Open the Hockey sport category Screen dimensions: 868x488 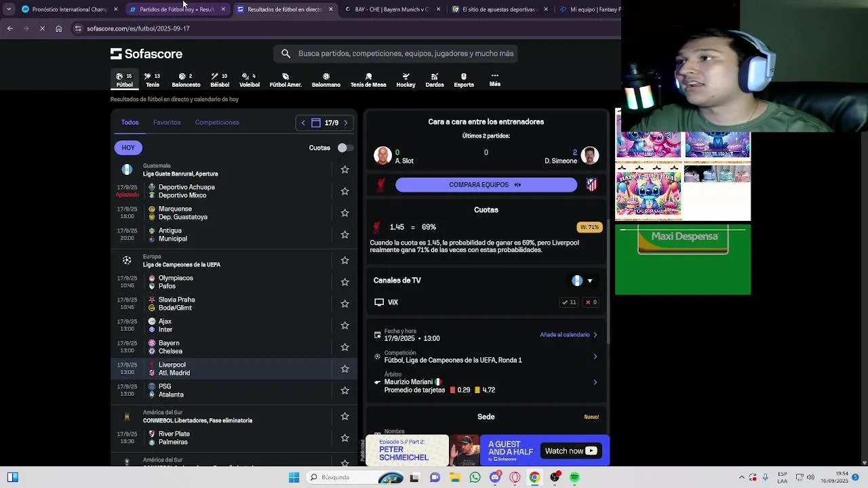tap(406, 80)
